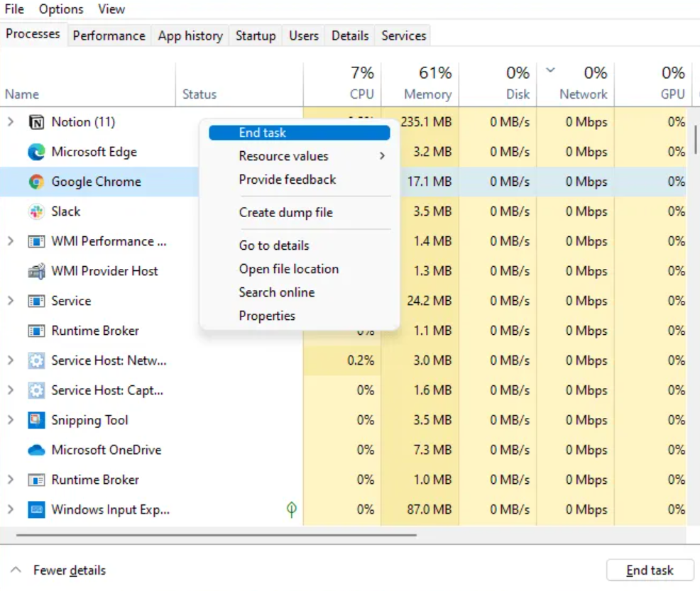Click the Snipping Tool icon

[x=36, y=420]
